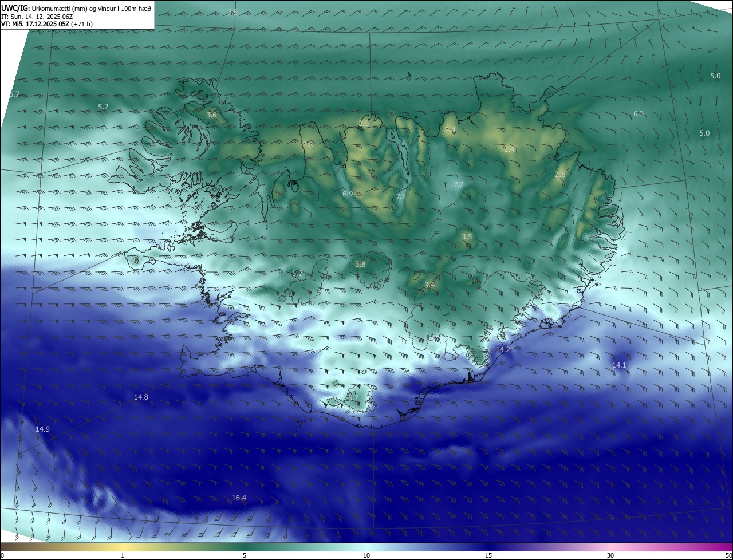
Task: Click the '0' tick on the color scale
Action: pyautogui.click(x=2, y=555)
